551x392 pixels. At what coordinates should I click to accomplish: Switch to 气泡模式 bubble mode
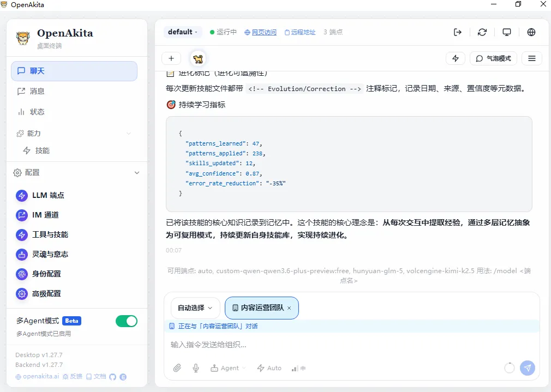tap(493, 58)
